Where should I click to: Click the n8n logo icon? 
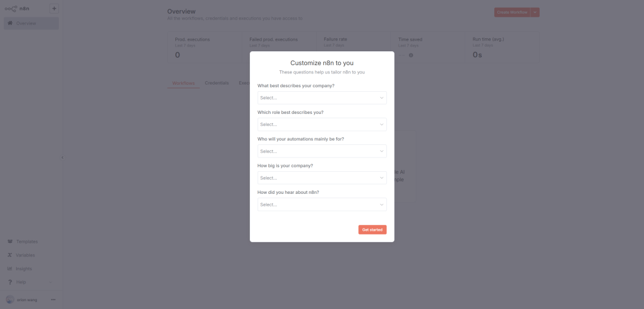tap(11, 9)
